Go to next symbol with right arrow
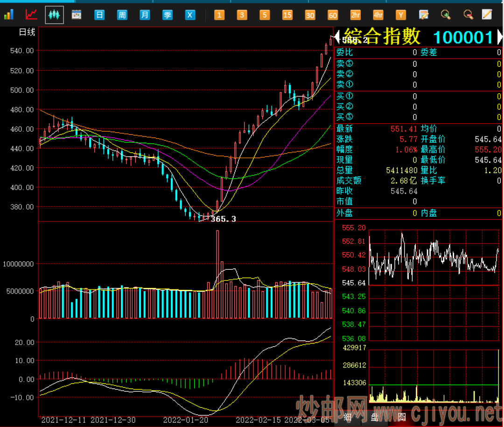 500,37
